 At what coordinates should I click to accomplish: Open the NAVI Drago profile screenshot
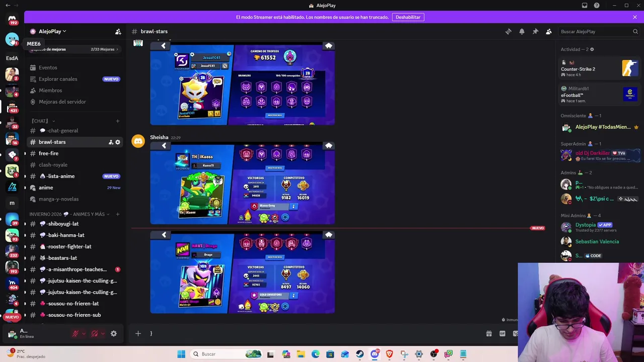[243, 272]
